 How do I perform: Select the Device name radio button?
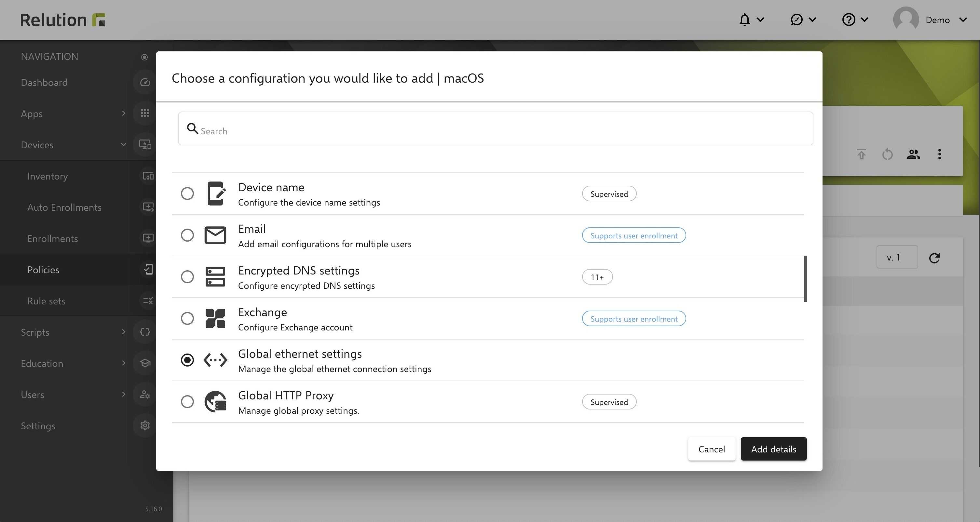pyautogui.click(x=187, y=194)
